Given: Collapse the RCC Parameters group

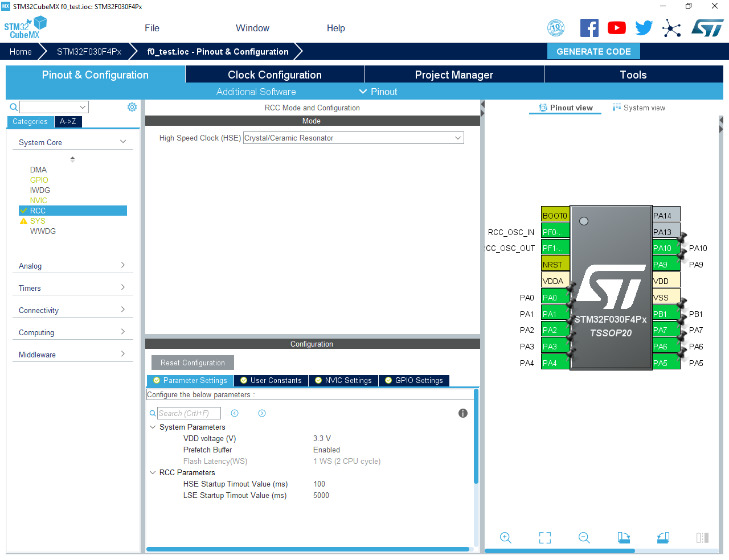Looking at the screenshot, I should [x=153, y=472].
